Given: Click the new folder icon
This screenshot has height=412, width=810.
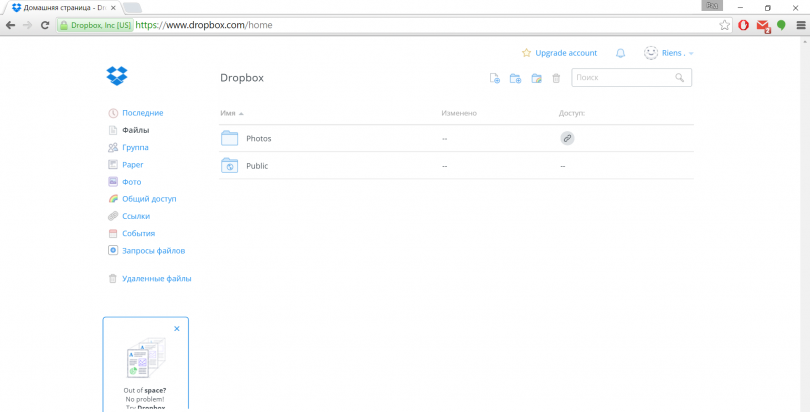Looking at the screenshot, I should click(x=515, y=78).
